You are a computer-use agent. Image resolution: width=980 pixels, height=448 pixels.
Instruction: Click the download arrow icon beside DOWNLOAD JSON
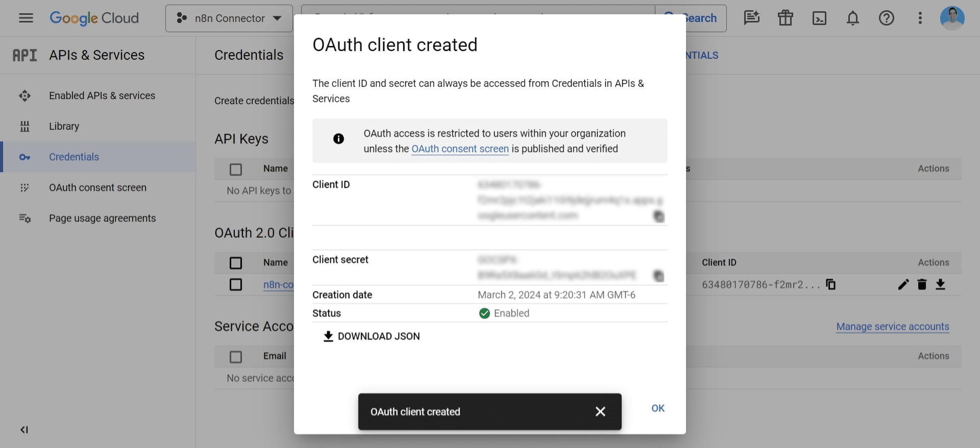point(328,336)
